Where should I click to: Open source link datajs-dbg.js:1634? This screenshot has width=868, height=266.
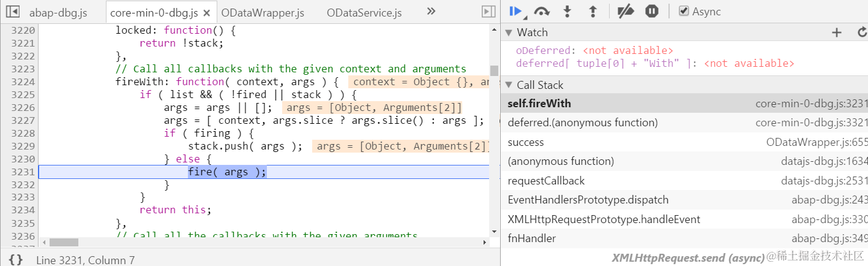click(x=825, y=161)
